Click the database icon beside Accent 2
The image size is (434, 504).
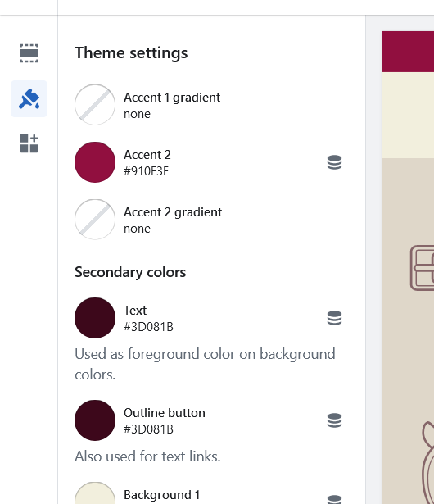tap(334, 162)
